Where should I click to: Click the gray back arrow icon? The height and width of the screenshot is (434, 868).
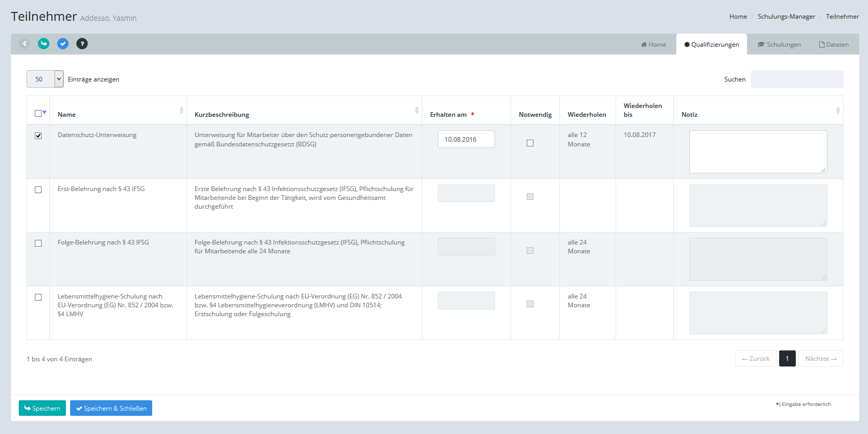click(x=24, y=44)
